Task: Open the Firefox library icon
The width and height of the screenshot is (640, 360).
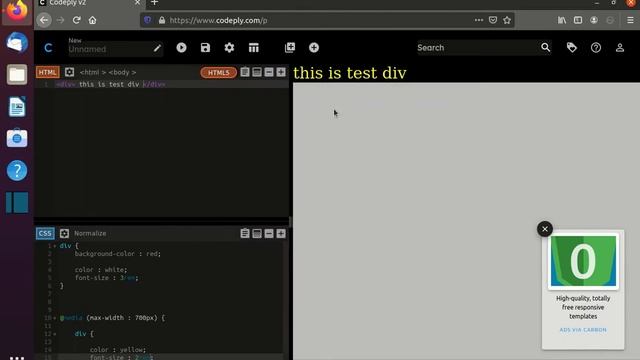Action: (562, 20)
